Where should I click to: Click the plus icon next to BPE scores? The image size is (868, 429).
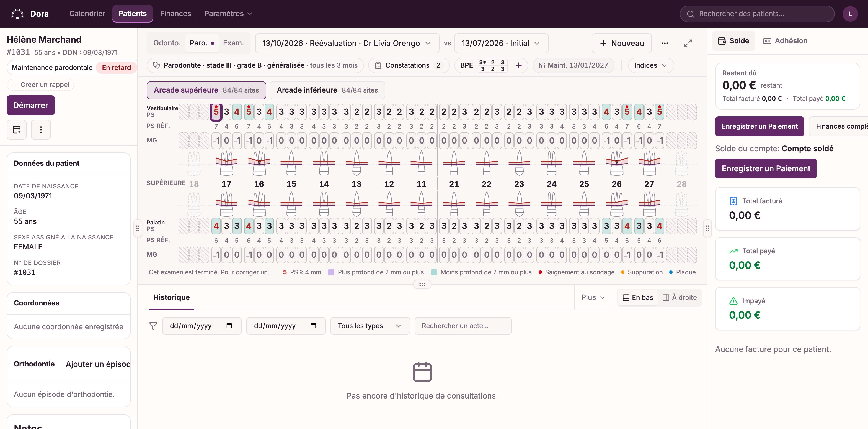[519, 65]
